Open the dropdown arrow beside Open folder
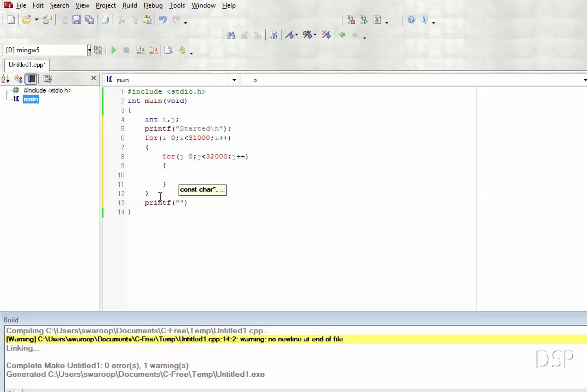 (36, 20)
